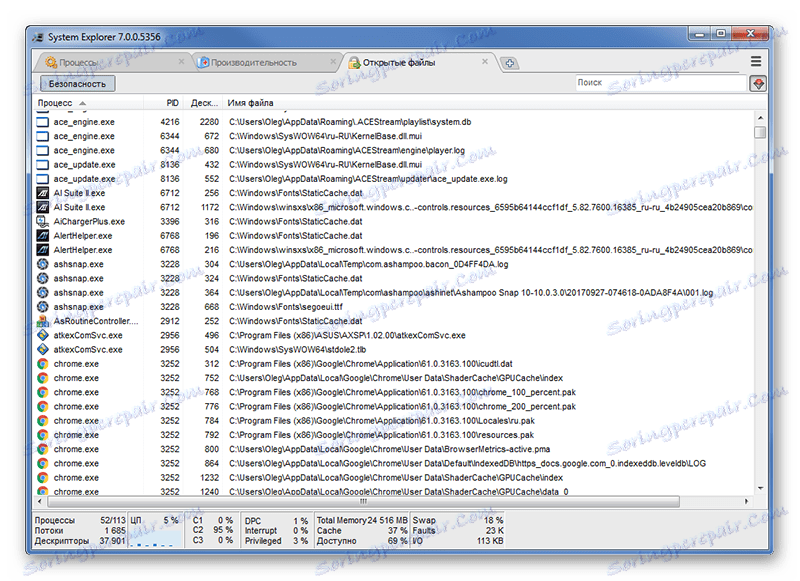
Task: Click AlertHelper.exe icon, descriptor 216
Action: tap(43, 250)
